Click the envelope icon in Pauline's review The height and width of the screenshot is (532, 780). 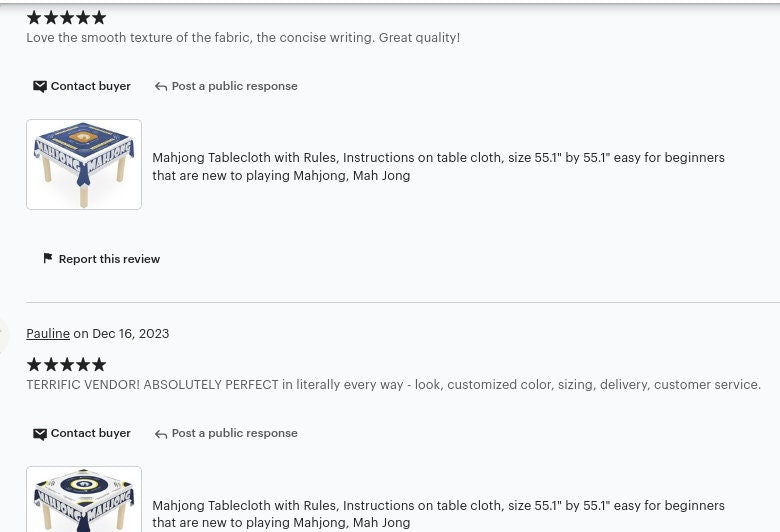40,434
